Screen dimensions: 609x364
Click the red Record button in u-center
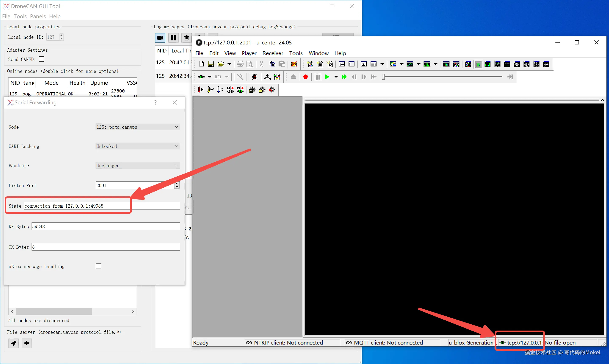click(305, 77)
